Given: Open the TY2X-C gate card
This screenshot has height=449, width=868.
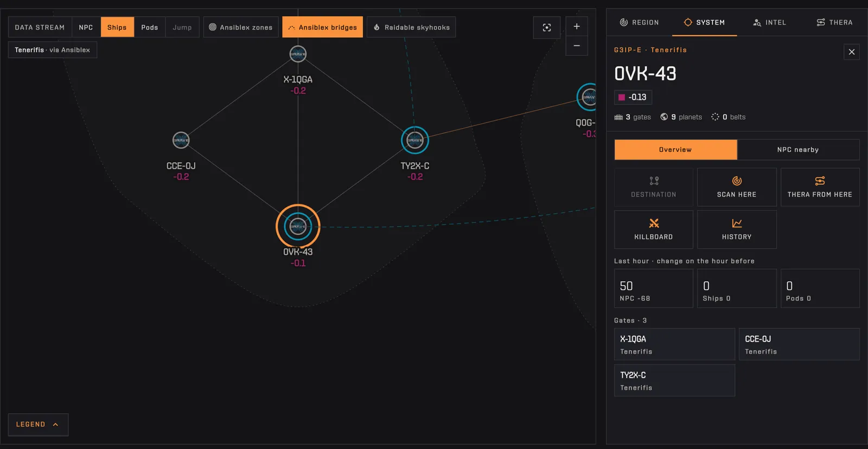Looking at the screenshot, I should (x=674, y=380).
